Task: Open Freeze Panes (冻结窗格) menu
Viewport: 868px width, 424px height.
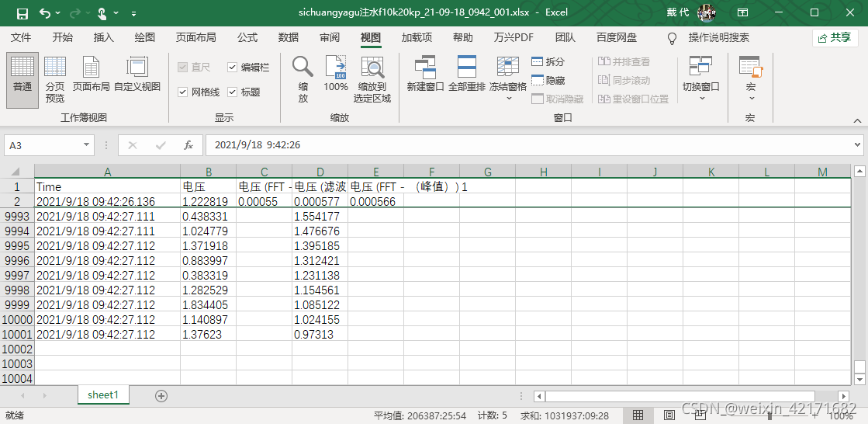Action: [508, 80]
